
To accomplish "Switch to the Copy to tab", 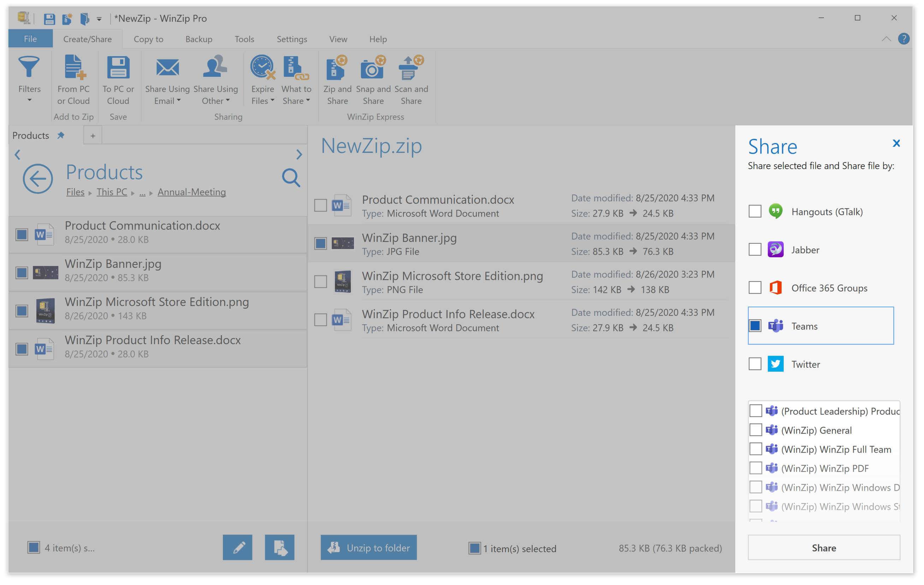I will (x=148, y=39).
